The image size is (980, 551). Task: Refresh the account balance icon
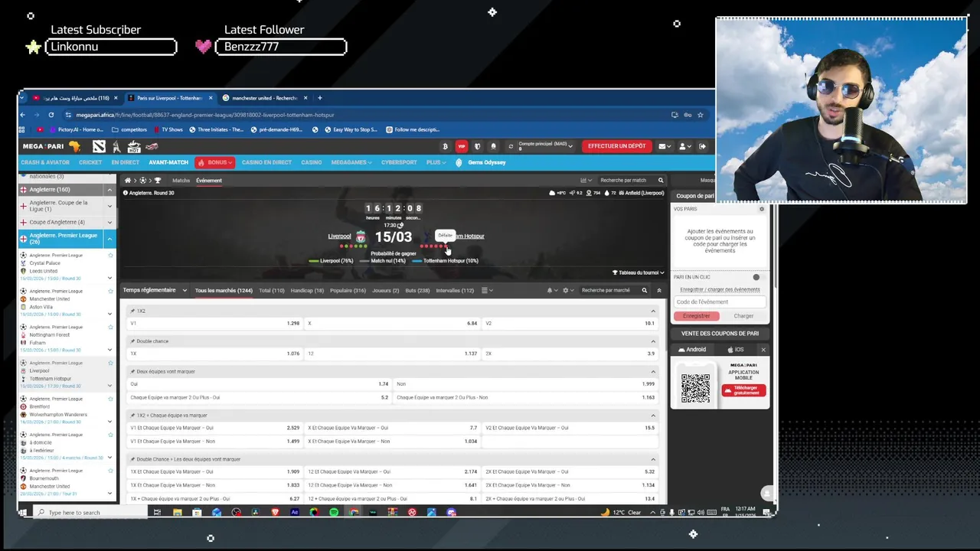511,146
